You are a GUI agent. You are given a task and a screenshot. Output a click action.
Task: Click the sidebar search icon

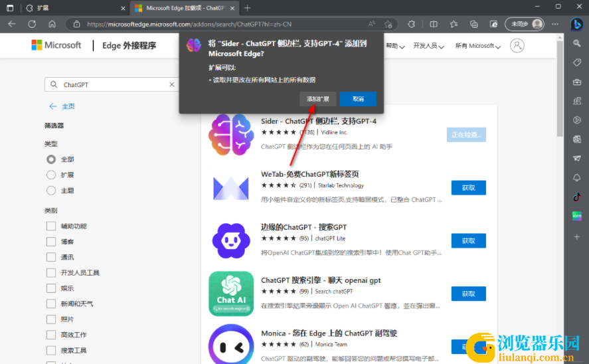pyautogui.click(x=577, y=43)
